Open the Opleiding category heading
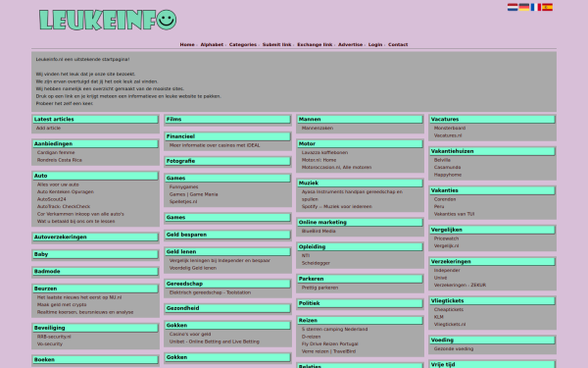 [360, 246]
